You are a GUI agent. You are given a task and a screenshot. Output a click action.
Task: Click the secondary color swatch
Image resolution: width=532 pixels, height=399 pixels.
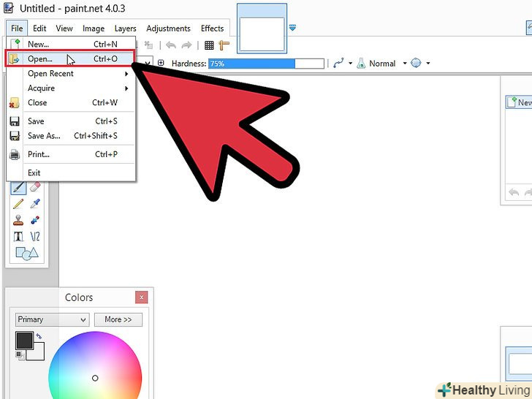(38, 354)
